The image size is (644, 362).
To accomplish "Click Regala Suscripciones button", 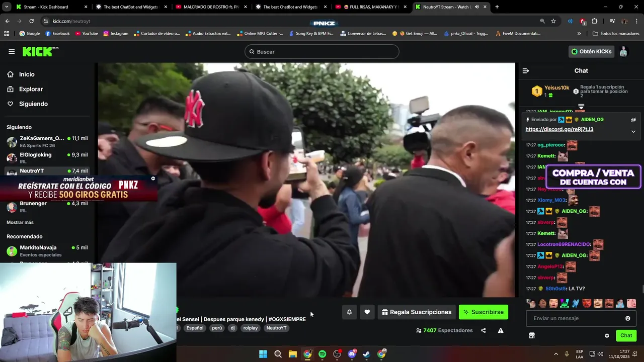I will pyautogui.click(x=417, y=312).
